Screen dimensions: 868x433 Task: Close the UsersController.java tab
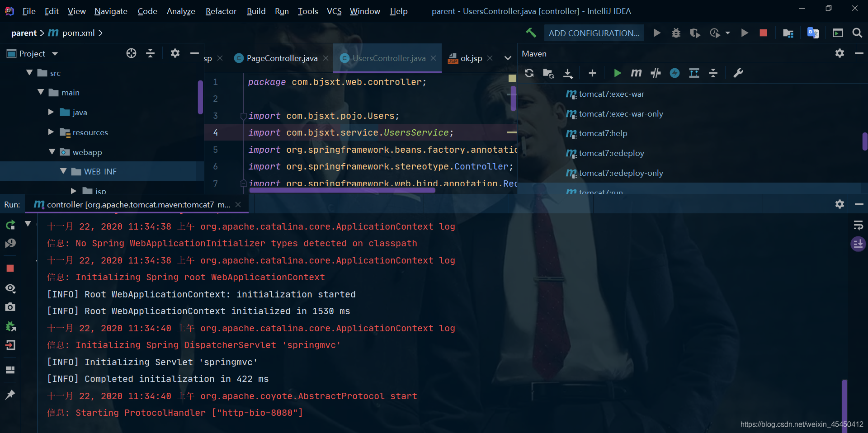click(433, 58)
